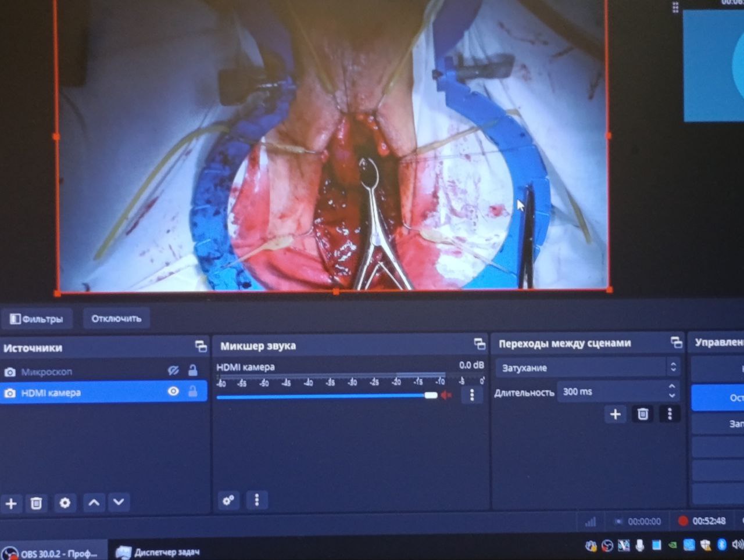Screen dimensions: 744x560
Task: Toggle the lock on the Микроскоп source
Action: pyautogui.click(x=192, y=371)
